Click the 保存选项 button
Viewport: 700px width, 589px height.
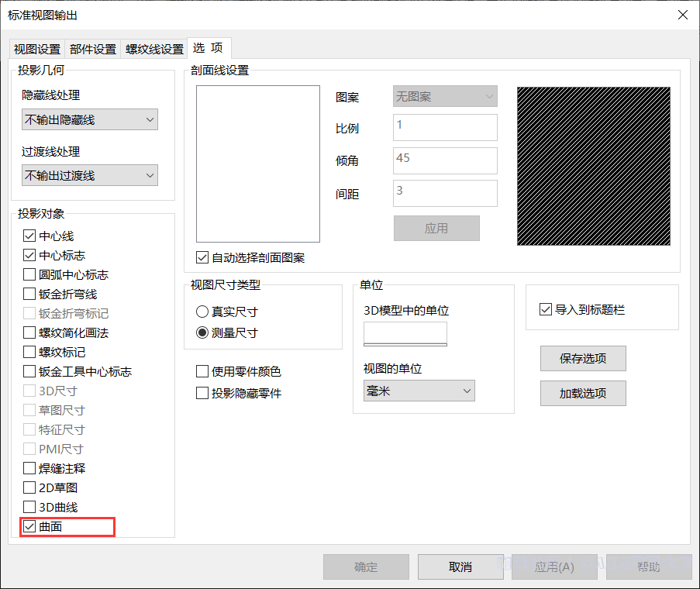click(x=583, y=358)
